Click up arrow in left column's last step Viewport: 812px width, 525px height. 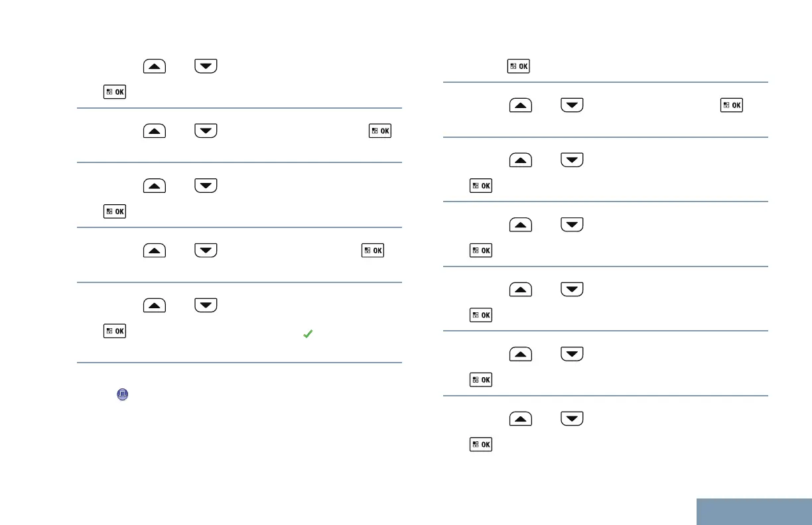(153, 306)
